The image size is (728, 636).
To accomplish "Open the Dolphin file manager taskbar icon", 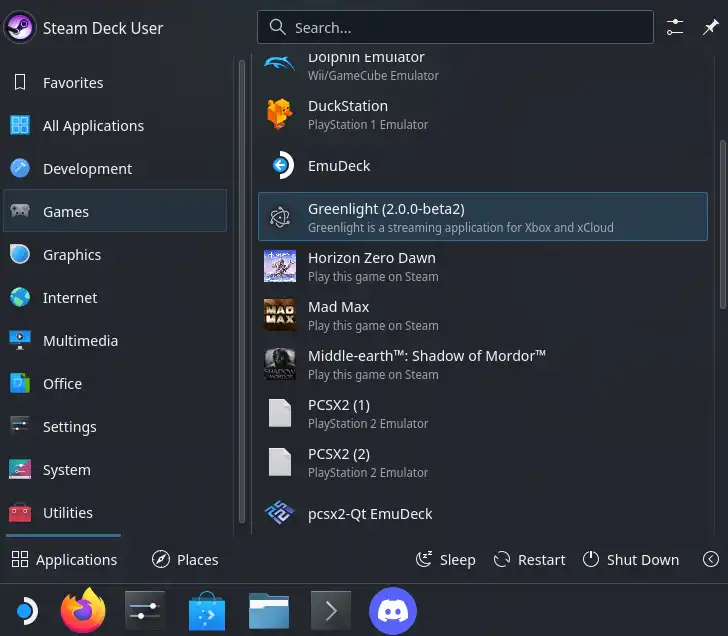I will pyautogui.click(x=269, y=611).
